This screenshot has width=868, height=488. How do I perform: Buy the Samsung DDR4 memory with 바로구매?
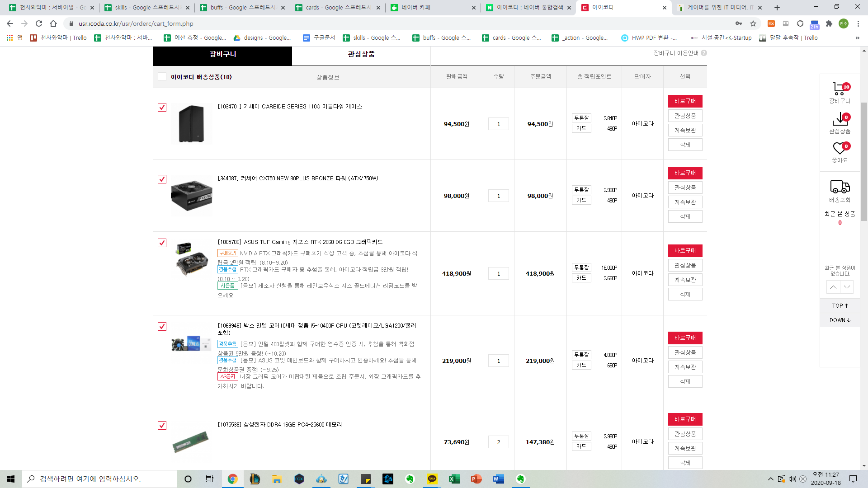[685, 419]
